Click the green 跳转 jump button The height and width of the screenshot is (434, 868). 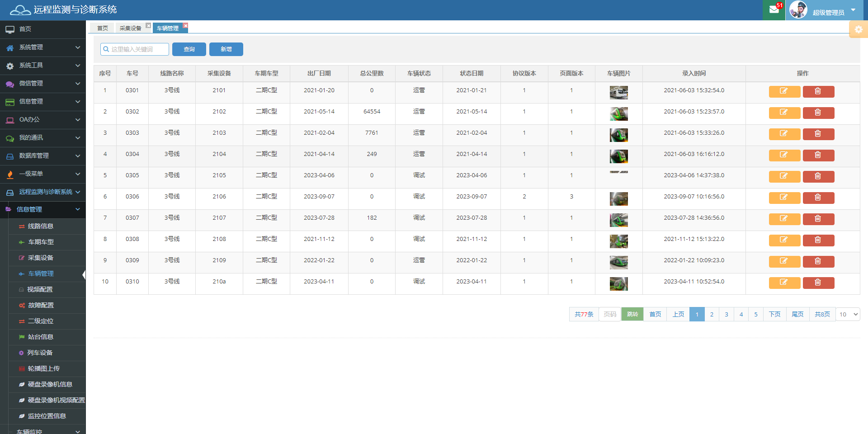coord(632,314)
